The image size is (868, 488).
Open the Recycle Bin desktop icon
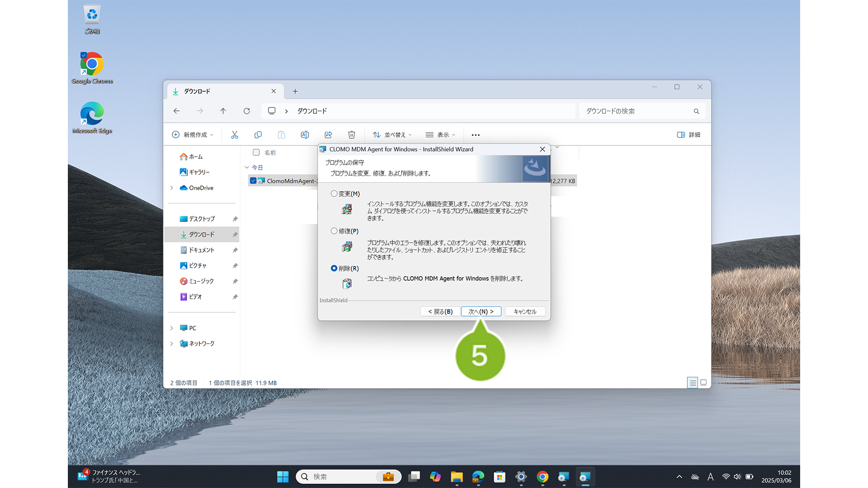coord(92,20)
